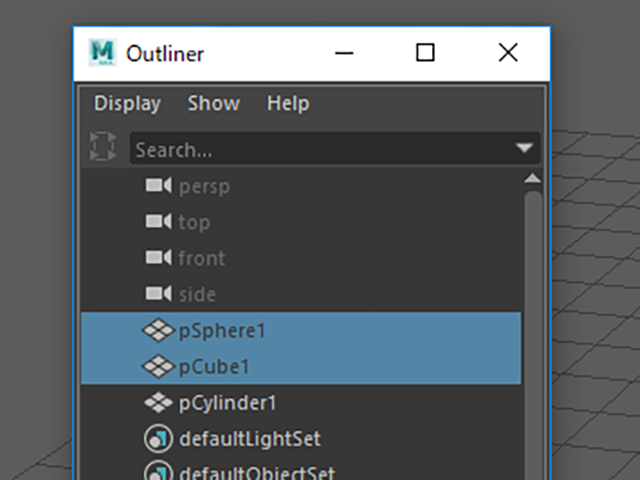Click the persp camera icon
The height and width of the screenshot is (480, 640).
tap(159, 186)
